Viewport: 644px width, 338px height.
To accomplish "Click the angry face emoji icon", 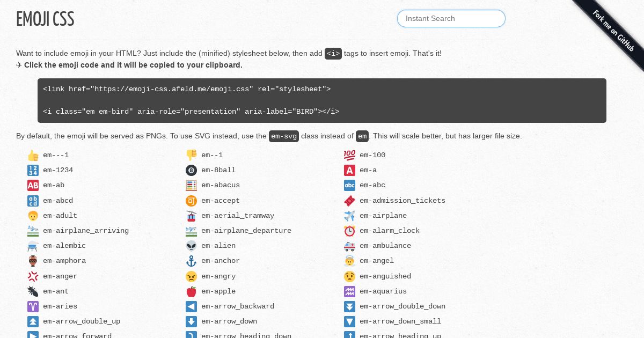I will [x=191, y=276].
